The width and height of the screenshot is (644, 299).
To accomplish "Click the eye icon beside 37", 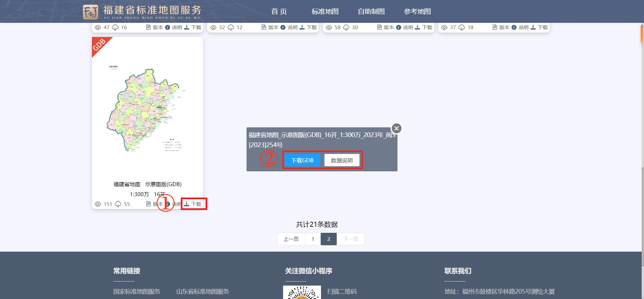I will coord(444,28).
